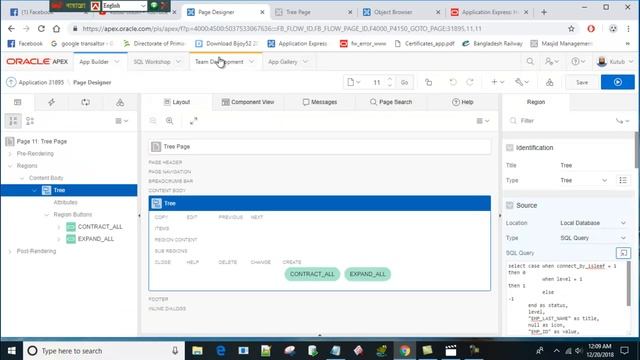Image resolution: width=640 pixels, height=360 pixels.
Task: Expand the CONTRACT_ALL button node
Action: coord(58,227)
